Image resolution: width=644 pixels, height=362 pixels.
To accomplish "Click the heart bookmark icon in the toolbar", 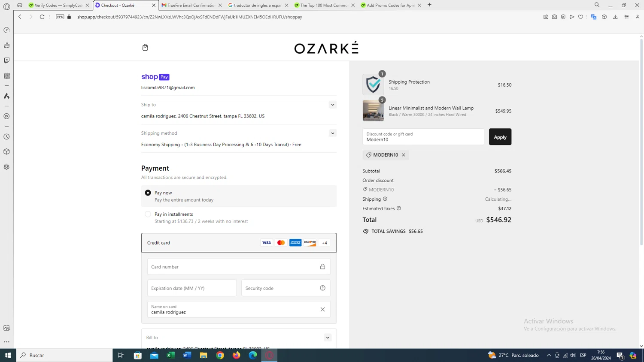I will 580,17.
